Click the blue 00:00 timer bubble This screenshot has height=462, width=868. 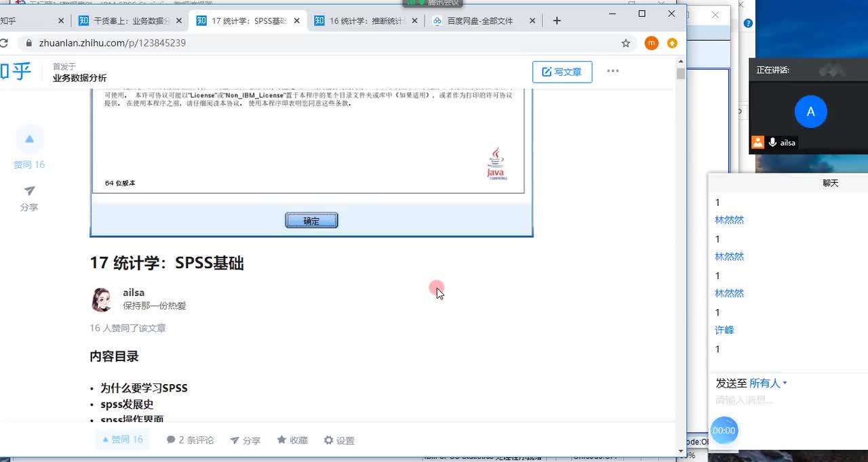(724, 430)
